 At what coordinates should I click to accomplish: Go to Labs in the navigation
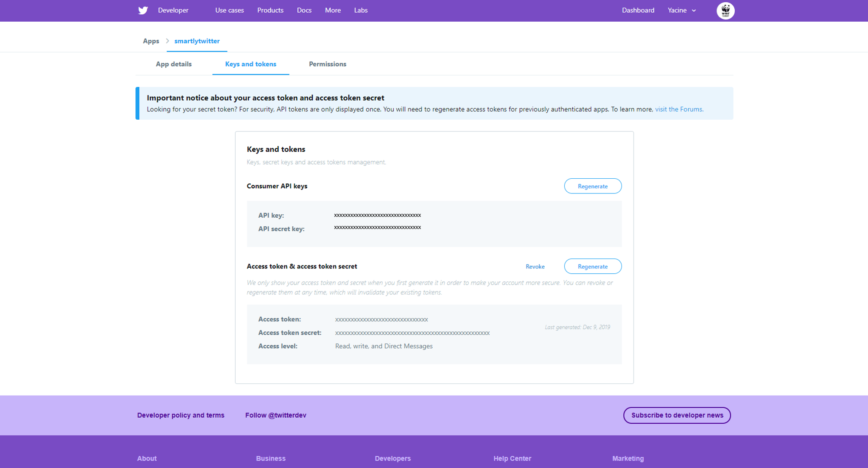click(x=361, y=10)
